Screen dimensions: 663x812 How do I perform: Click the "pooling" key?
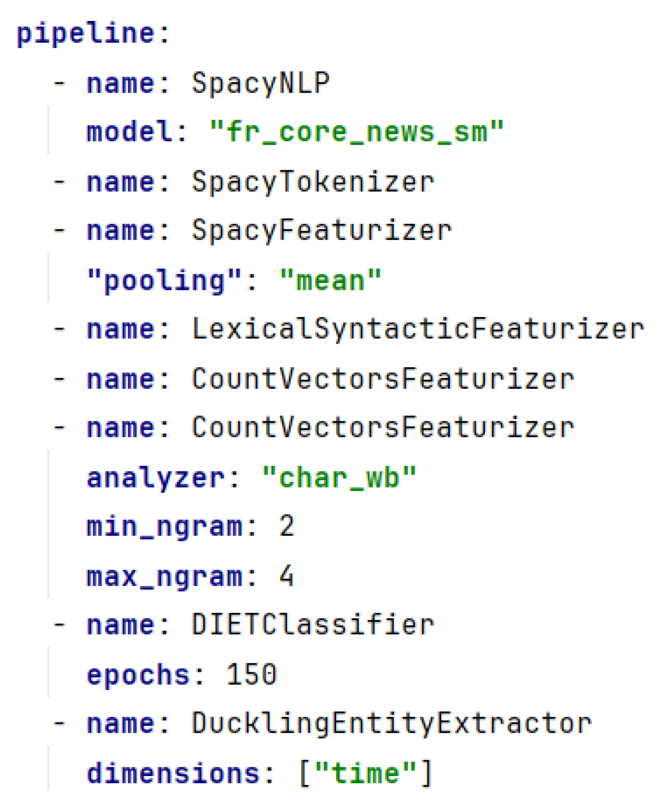point(165,281)
